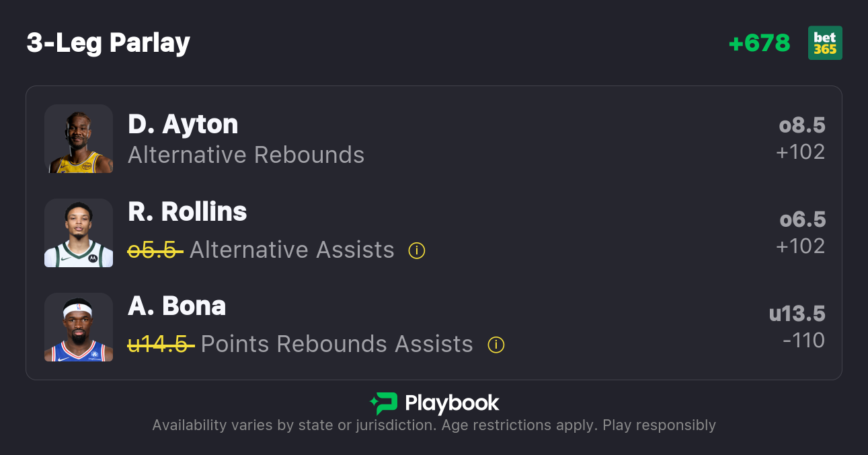Open R. Rollins' player headshot

pyautogui.click(x=79, y=233)
